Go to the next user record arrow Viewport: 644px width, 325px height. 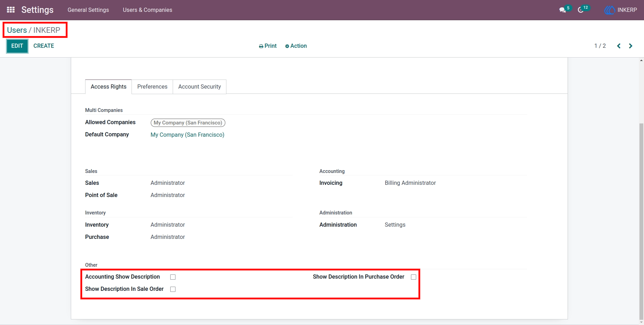tap(630, 46)
